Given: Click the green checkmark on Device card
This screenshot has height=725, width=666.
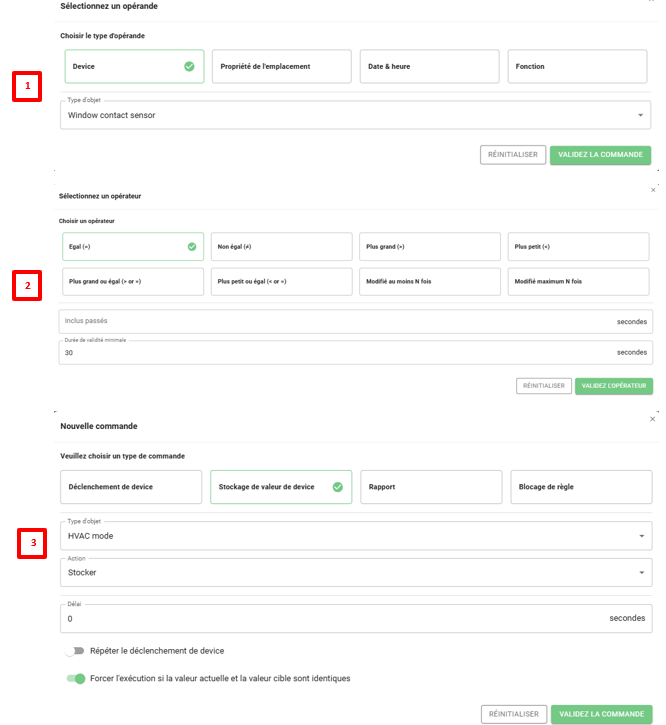Looking at the screenshot, I should (189, 67).
